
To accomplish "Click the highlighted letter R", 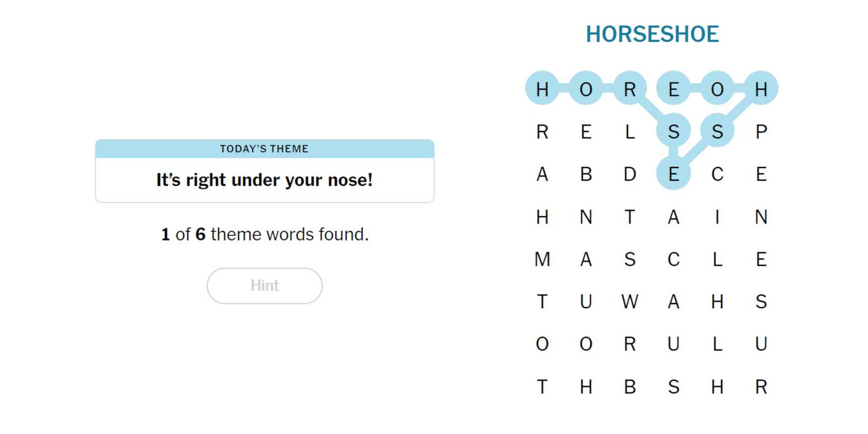I will (x=630, y=89).
